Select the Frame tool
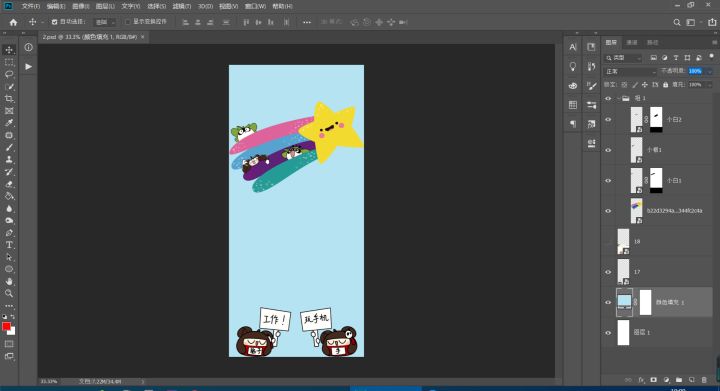Image resolution: width=720 pixels, height=391 pixels. pyautogui.click(x=9, y=111)
